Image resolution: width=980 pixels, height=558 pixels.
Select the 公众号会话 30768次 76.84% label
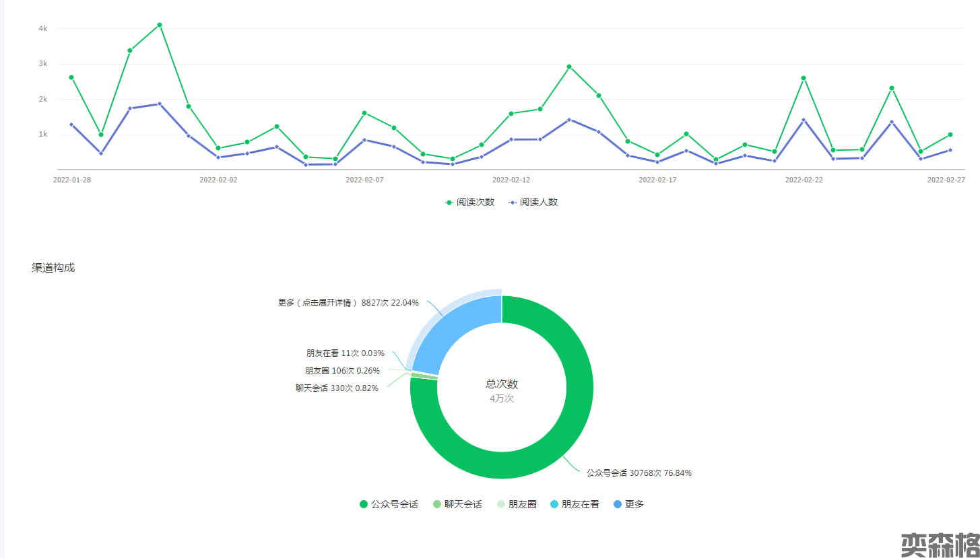pyautogui.click(x=639, y=473)
